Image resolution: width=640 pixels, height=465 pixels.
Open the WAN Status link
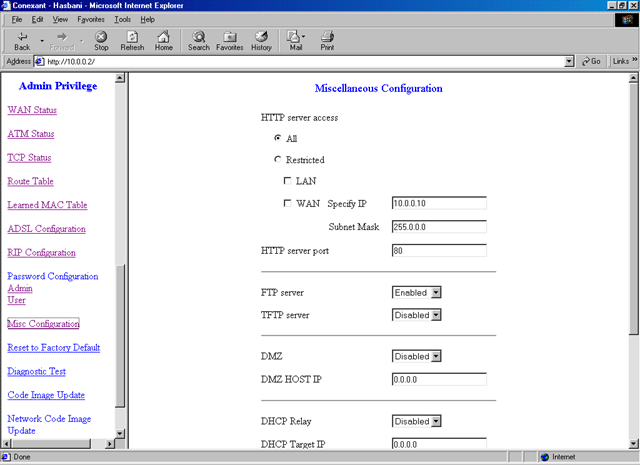32,110
